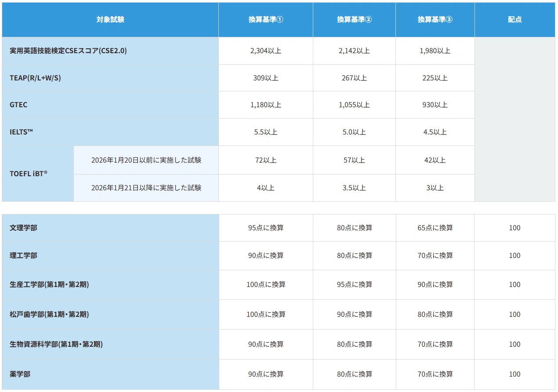Click the 配点 column header
The width and height of the screenshot is (558, 392).
point(515,20)
